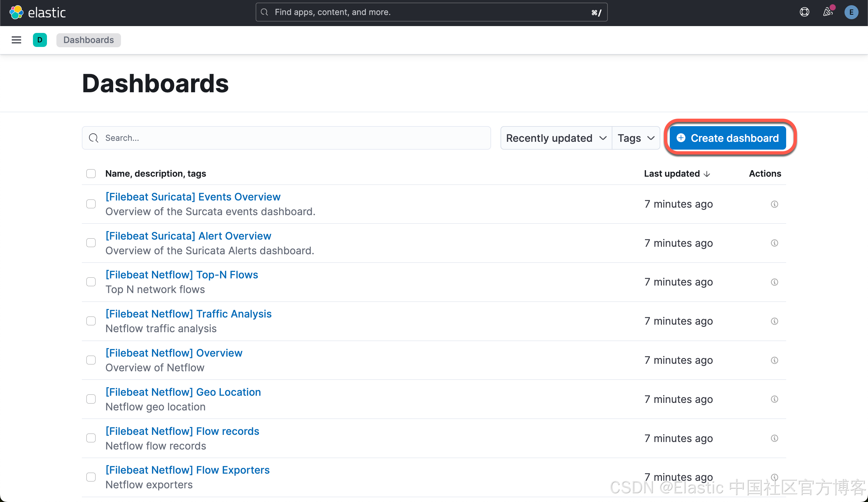Check the Netflow Traffic Analysis checkbox

[91, 321]
